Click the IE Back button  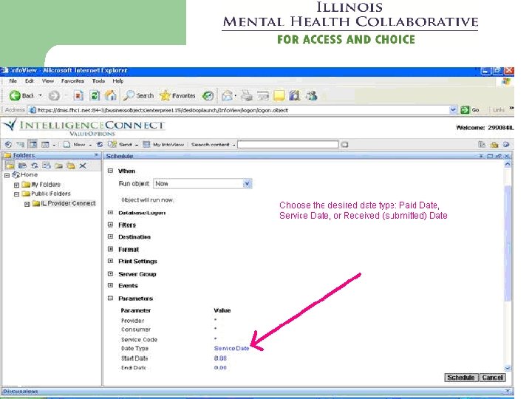coord(21,96)
